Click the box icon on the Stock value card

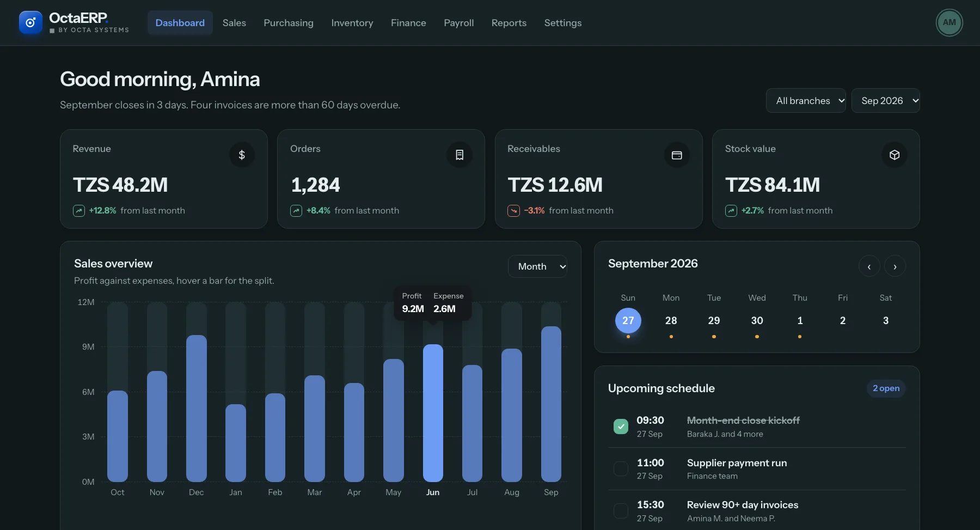[895, 155]
